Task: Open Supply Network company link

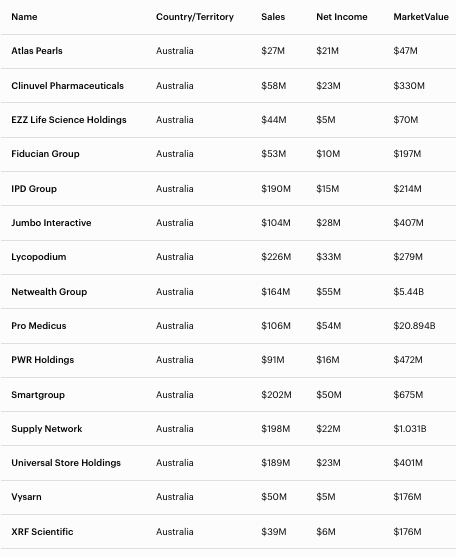Action: 47,429
